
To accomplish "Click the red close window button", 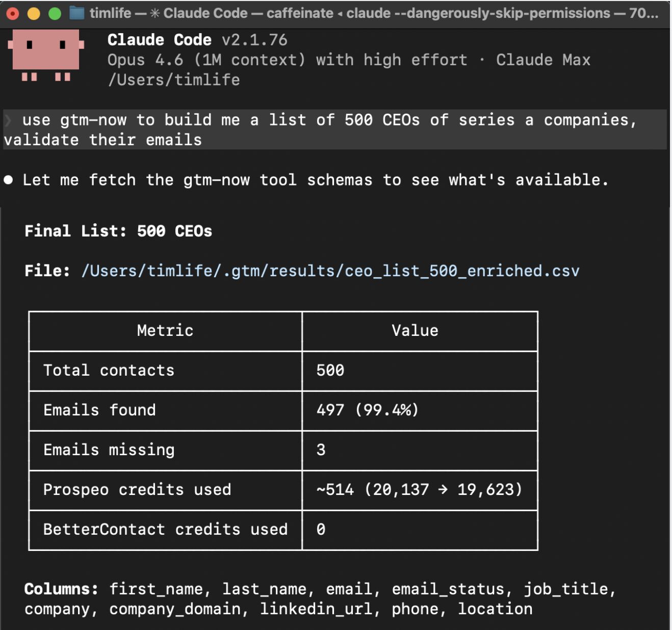I will click(x=13, y=14).
